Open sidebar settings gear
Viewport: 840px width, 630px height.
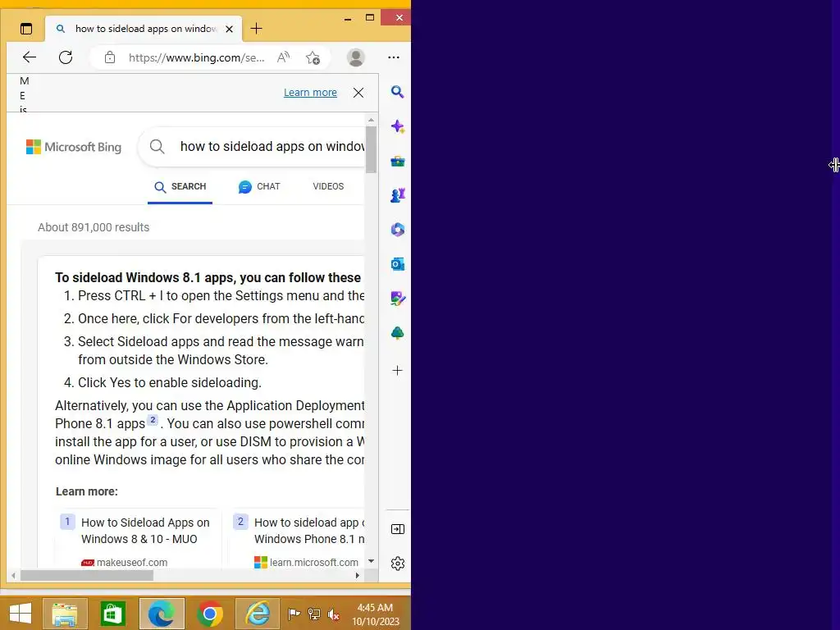[398, 564]
